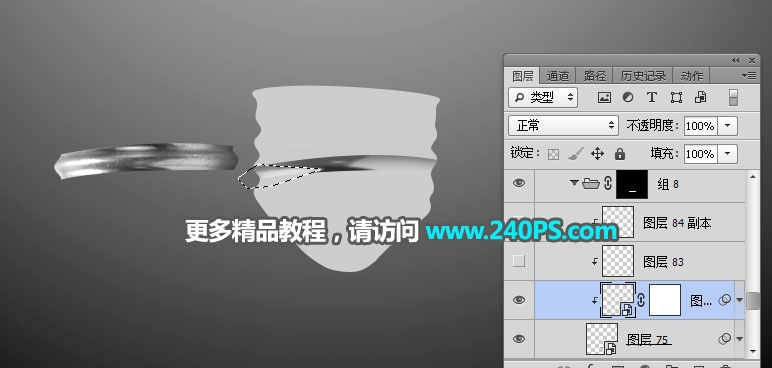Click the folder icon of 组 8
This screenshot has height=368, width=772.
(x=590, y=184)
